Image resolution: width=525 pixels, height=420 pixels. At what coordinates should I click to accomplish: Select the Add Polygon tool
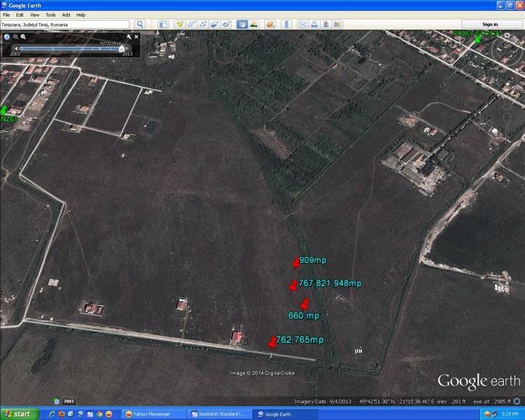coord(191,24)
